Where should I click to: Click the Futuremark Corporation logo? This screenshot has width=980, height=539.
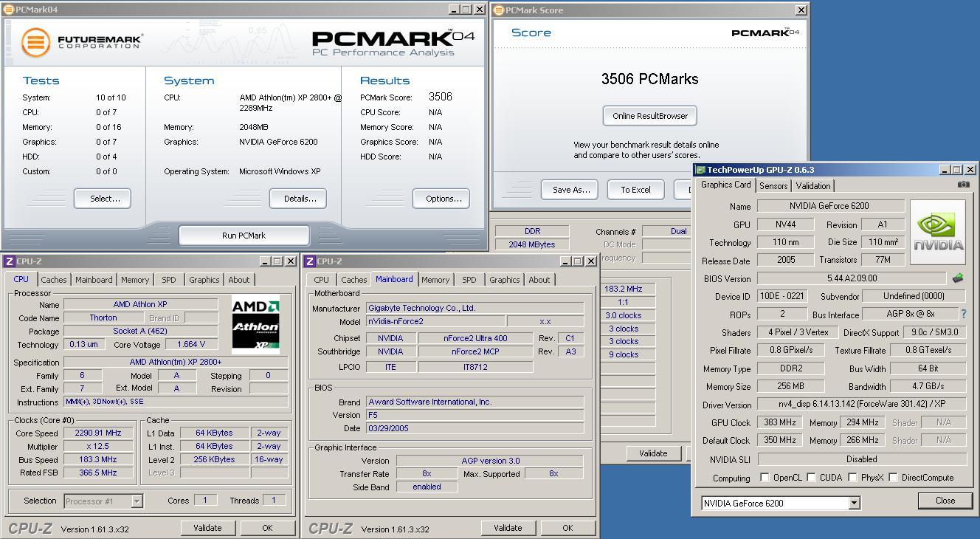(x=81, y=42)
